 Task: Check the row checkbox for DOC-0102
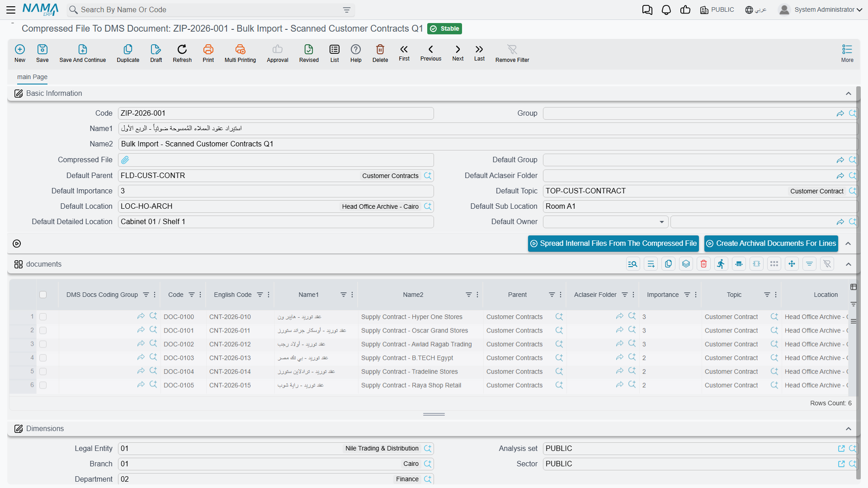43,344
